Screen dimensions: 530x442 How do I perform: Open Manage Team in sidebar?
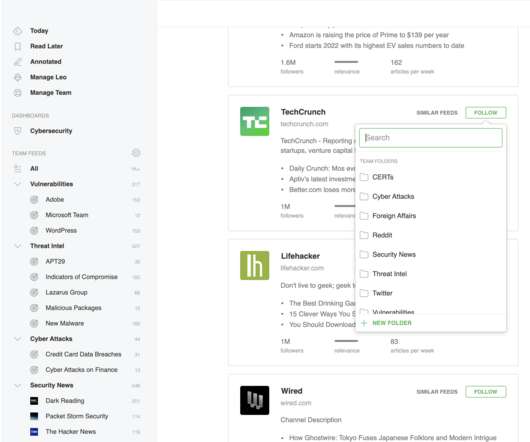51,93
